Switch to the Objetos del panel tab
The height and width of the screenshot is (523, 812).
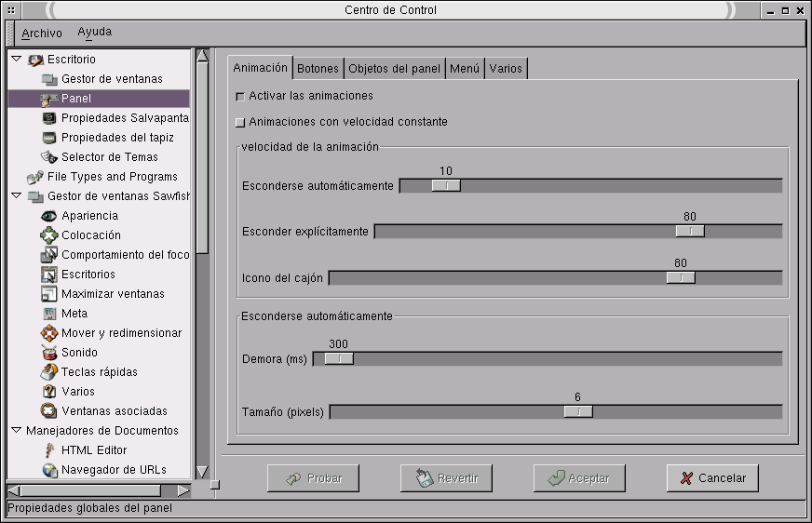(x=394, y=69)
